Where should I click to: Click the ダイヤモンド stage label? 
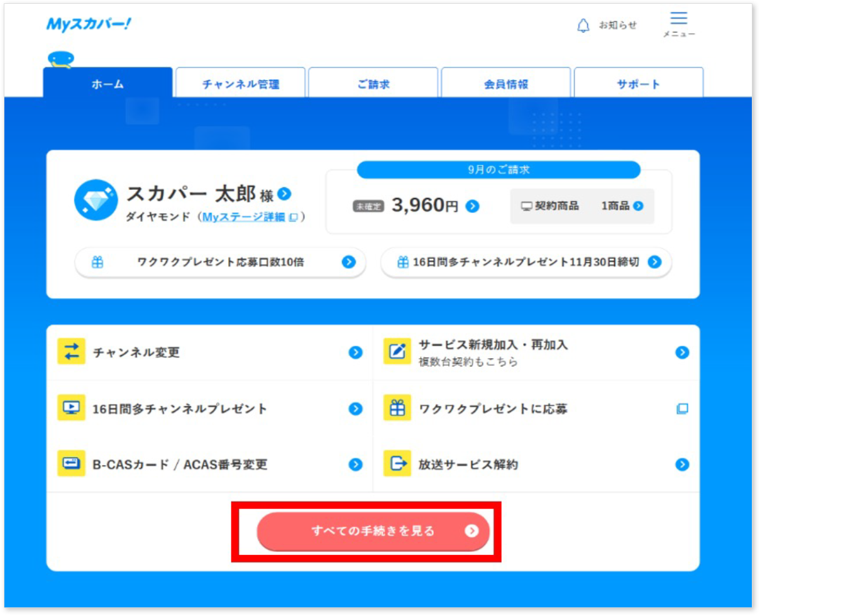[x=158, y=217]
